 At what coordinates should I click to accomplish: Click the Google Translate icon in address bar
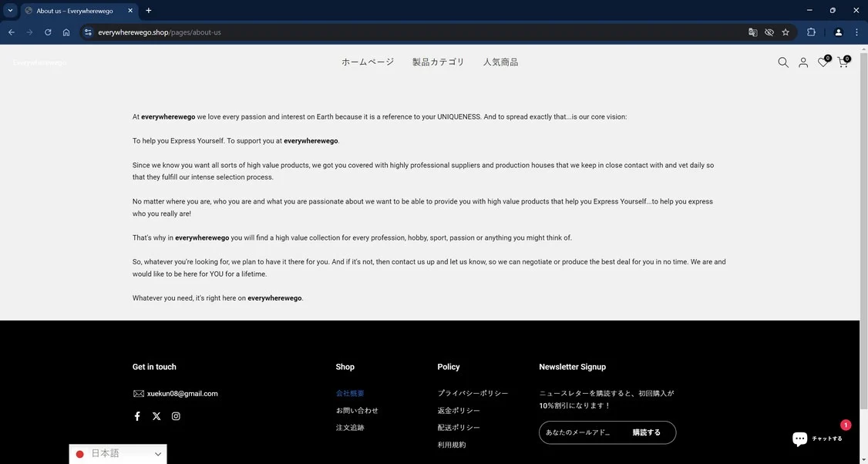[x=753, y=32]
